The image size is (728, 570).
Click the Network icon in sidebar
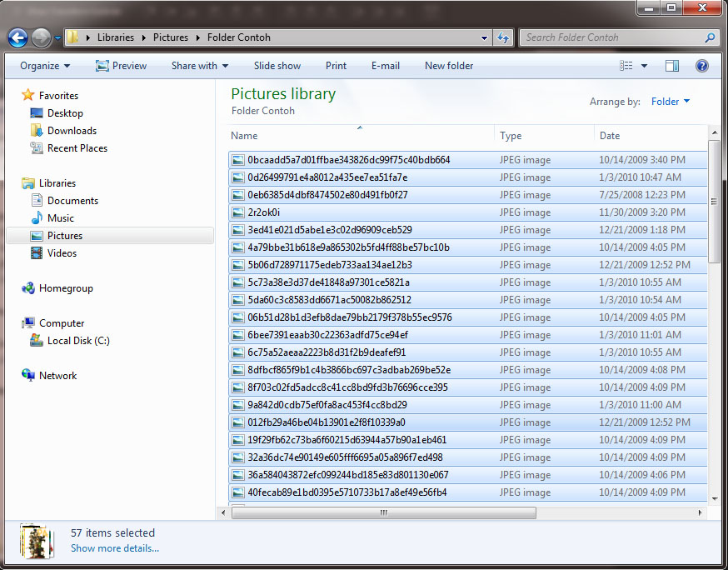coord(29,376)
